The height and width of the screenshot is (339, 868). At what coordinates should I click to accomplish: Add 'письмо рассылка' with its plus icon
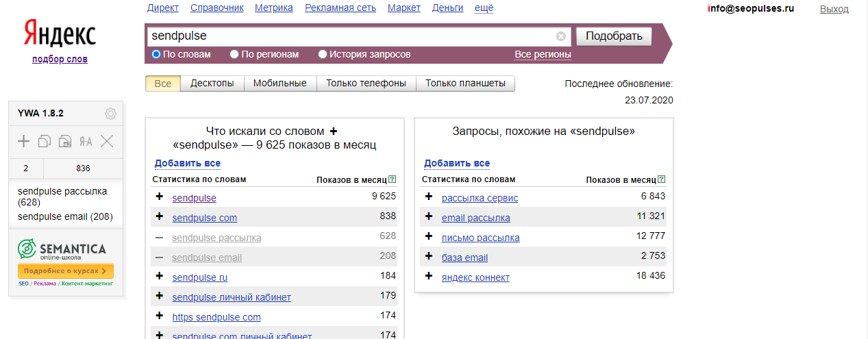[430, 236]
